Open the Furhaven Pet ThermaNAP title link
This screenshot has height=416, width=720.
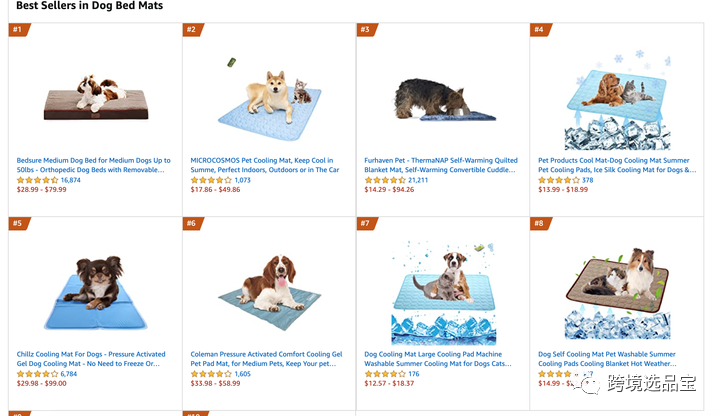[441, 165]
